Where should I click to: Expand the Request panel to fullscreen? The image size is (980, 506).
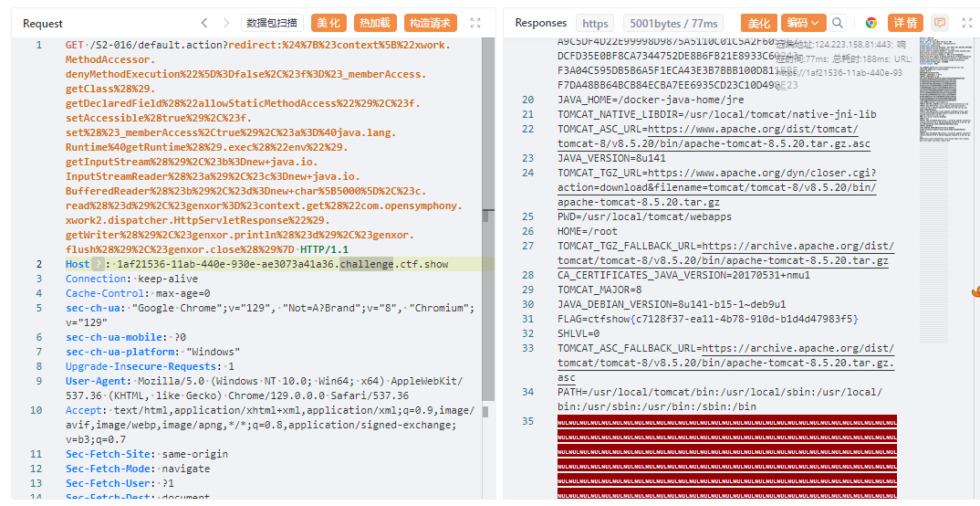click(475, 23)
